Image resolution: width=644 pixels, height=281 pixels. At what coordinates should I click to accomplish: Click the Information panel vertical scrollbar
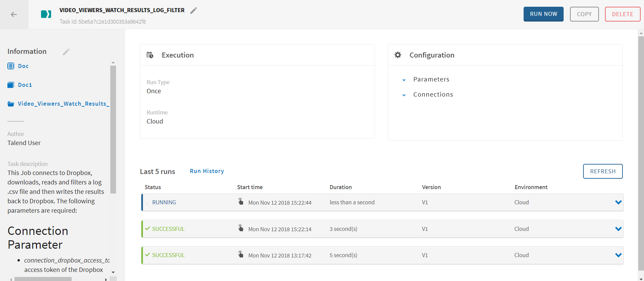coord(113,130)
